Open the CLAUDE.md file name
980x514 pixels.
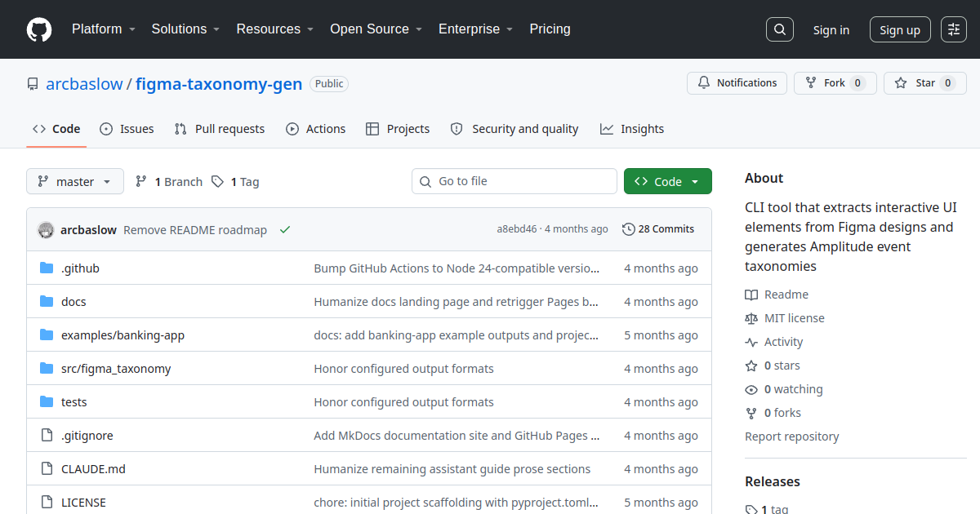pyautogui.click(x=93, y=469)
